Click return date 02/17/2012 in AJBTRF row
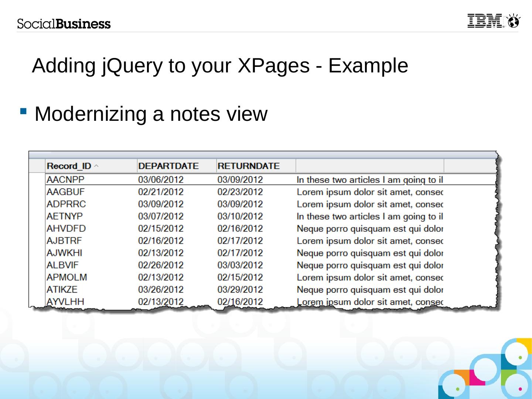 [240, 241]
